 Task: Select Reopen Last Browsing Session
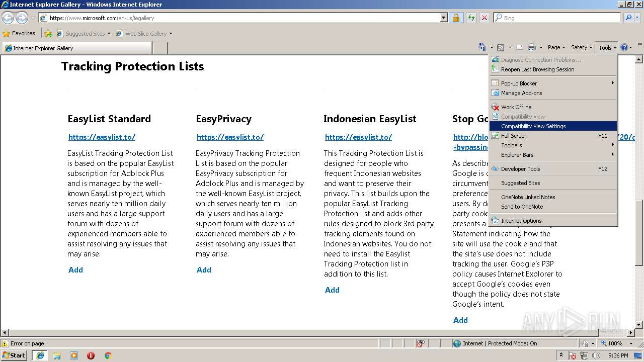coord(553,69)
